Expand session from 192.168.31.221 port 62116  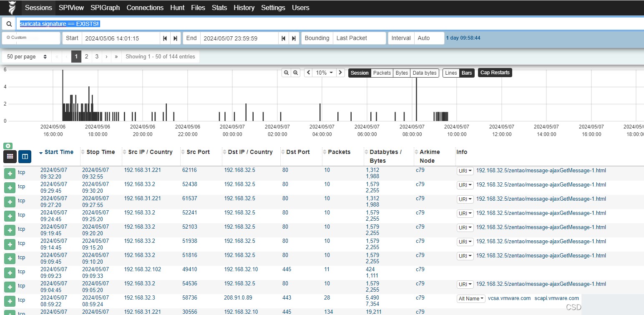10,174
